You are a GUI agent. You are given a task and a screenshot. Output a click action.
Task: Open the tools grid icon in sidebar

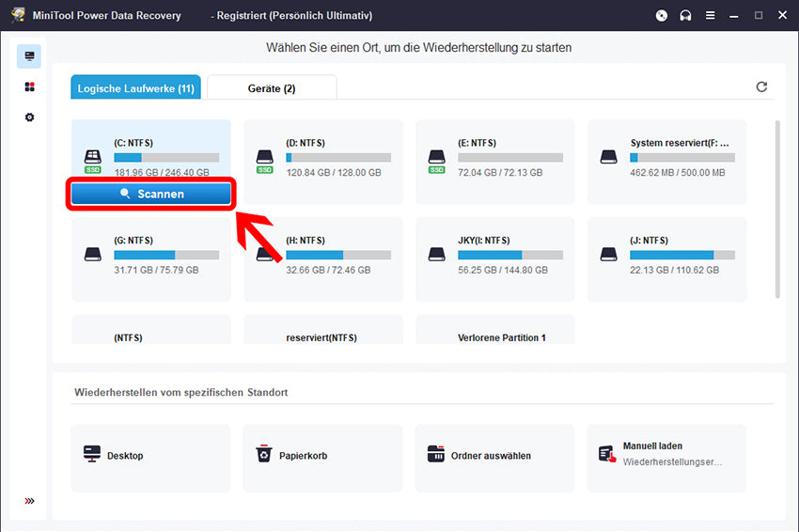[29, 87]
